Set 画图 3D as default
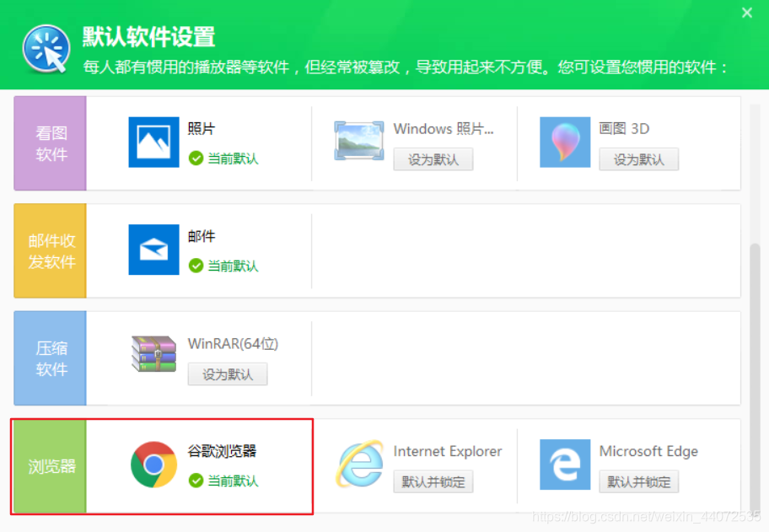 638,159
